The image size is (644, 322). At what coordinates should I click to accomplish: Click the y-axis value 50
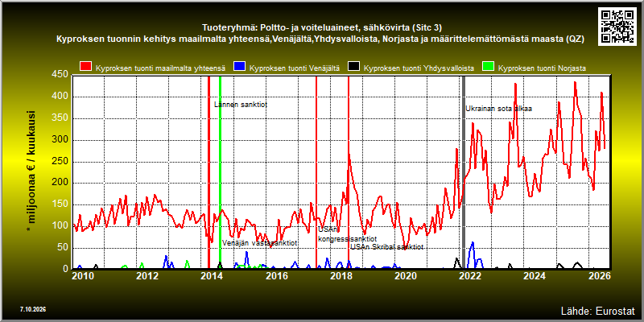(x=63, y=248)
